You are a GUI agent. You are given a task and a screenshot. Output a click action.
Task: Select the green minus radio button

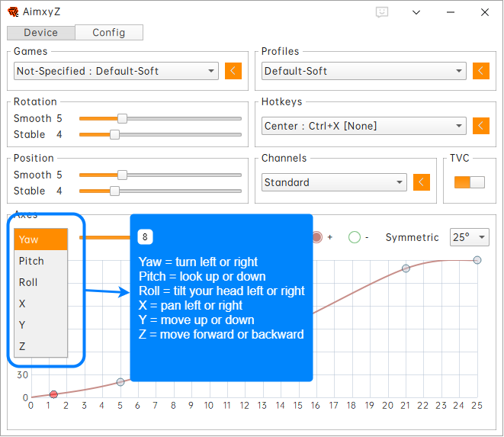click(x=354, y=237)
